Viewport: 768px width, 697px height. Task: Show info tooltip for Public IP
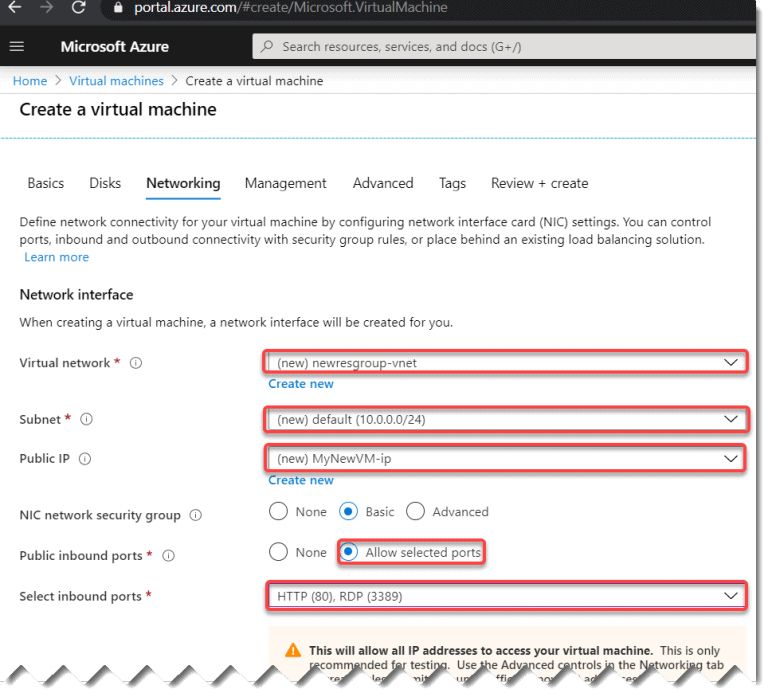point(85,459)
